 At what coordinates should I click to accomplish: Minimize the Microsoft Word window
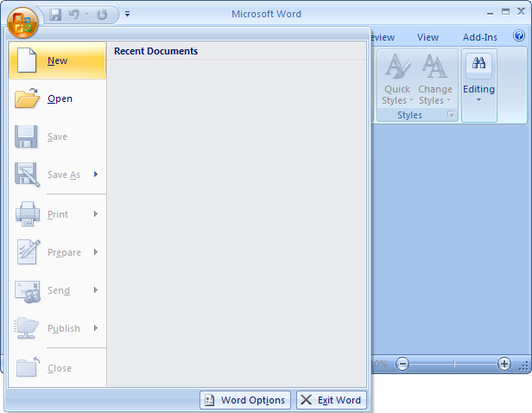490,13
